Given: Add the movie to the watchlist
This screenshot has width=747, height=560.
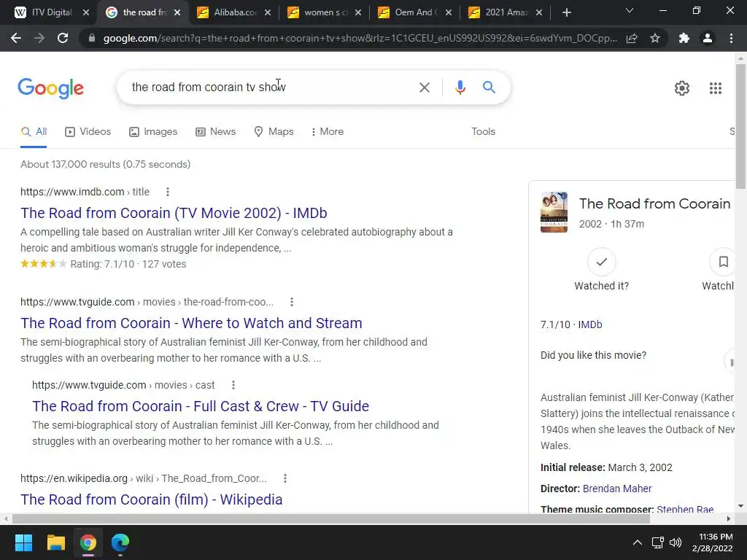Looking at the screenshot, I should 723,262.
